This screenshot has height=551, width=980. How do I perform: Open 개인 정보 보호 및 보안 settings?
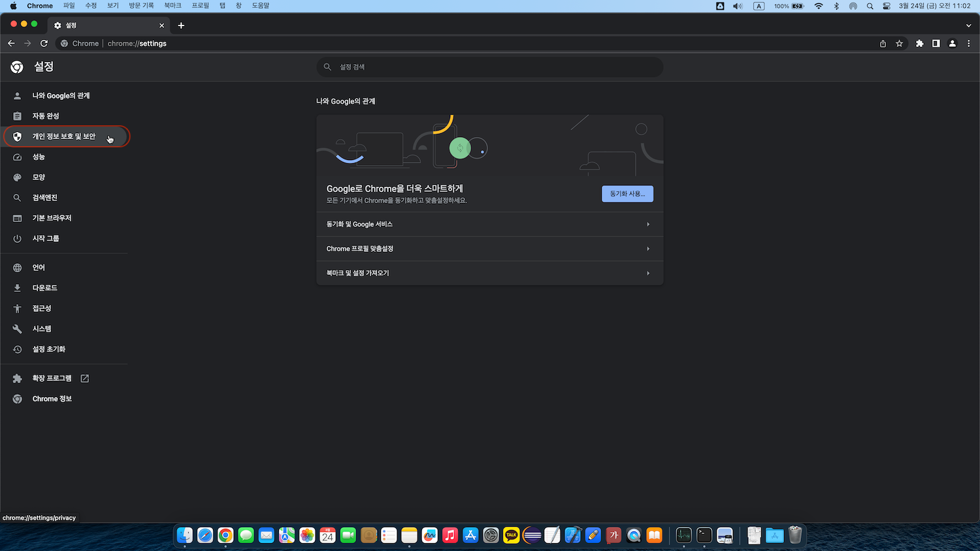[65, 136]
